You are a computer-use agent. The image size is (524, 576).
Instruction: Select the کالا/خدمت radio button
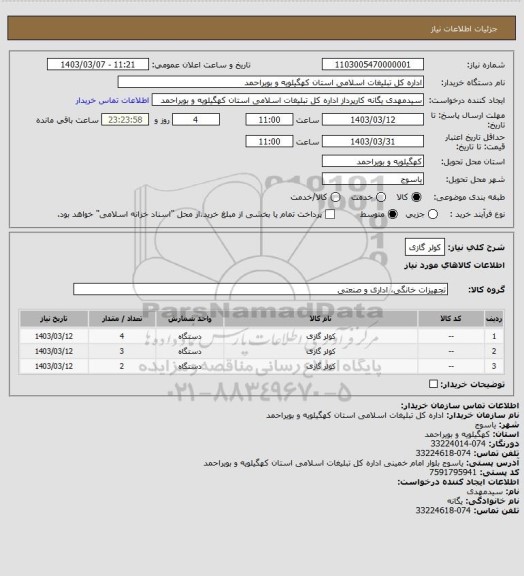tap(335, 197)
